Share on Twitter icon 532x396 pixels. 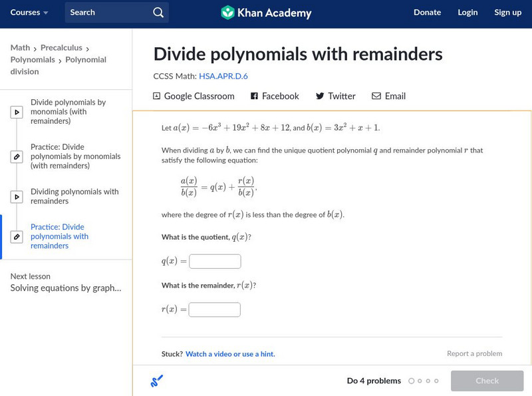[320, 97]
